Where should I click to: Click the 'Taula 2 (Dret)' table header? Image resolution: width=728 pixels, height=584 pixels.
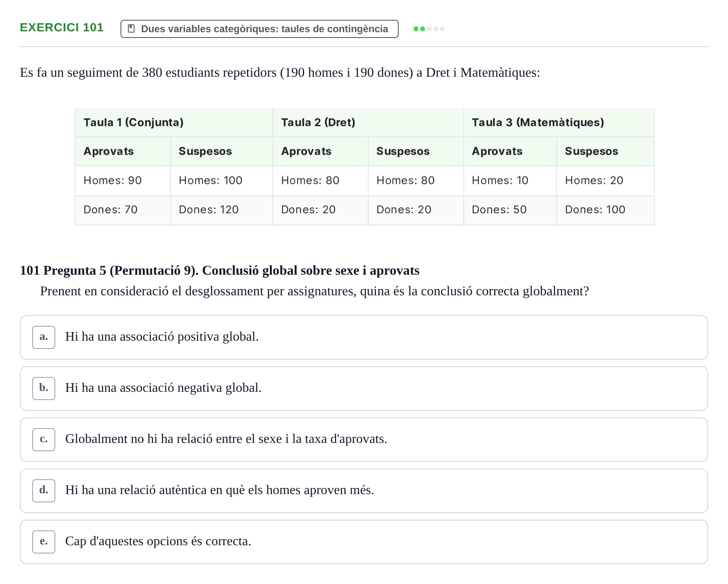(x=368, y=122)
